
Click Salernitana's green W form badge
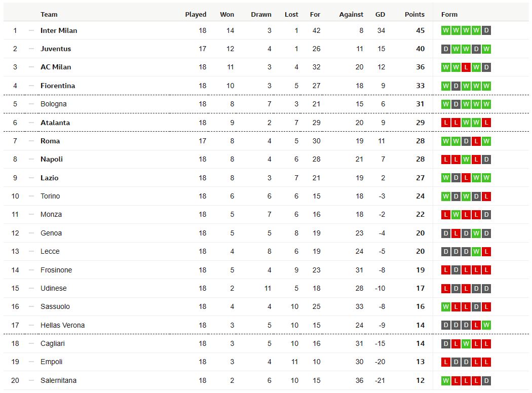446,380
